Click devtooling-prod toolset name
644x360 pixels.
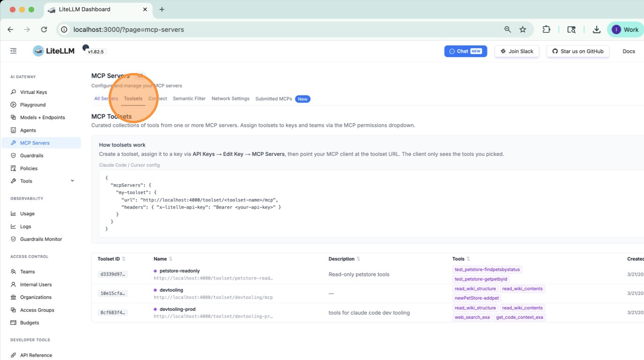[x=177, y=309]
